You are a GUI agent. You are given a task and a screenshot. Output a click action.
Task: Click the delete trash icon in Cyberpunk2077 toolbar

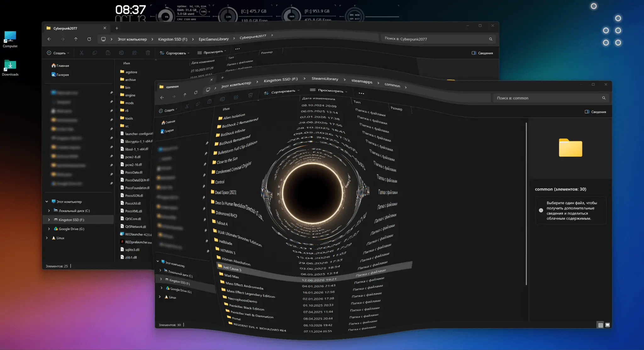148,53
